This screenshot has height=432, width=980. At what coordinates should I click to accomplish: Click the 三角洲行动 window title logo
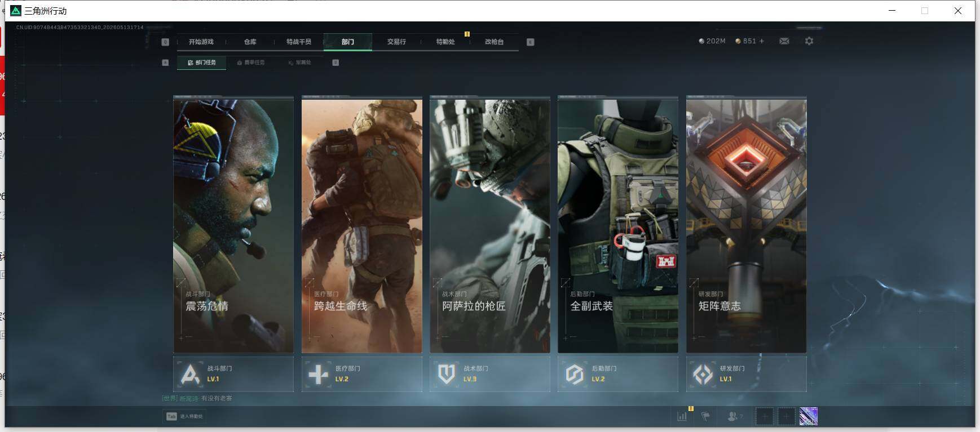16,11
